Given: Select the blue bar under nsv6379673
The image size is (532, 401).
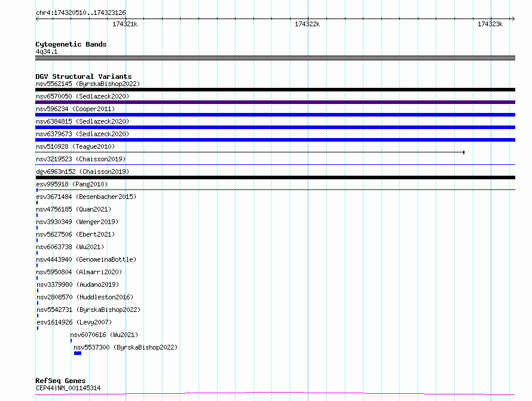Looking at the screenshot, I should pos(275,140).
